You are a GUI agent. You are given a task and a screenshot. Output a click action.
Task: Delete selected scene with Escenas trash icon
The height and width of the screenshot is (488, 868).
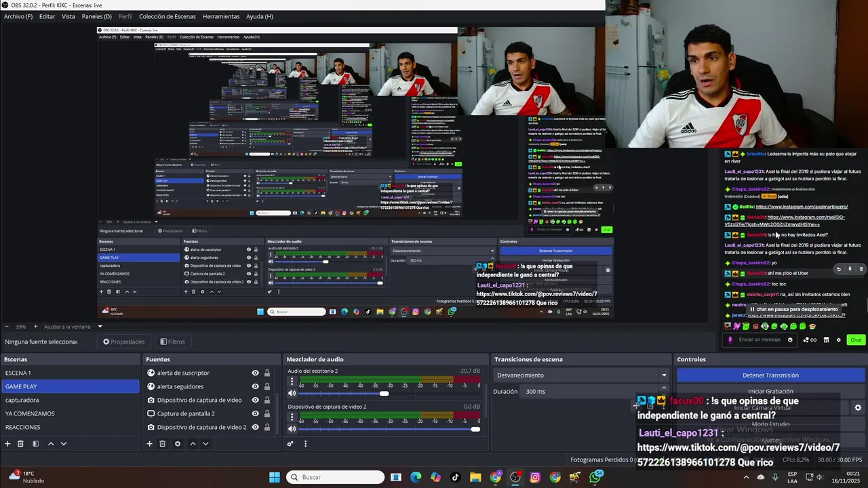20,444
